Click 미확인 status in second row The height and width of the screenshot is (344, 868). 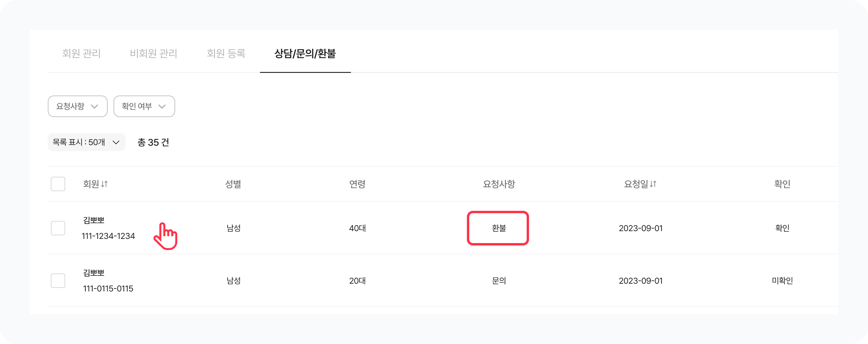point(782,281)
